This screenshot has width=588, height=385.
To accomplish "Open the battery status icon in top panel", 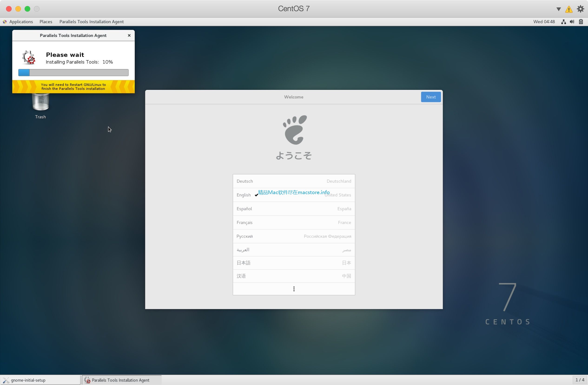I will (581, 22).
